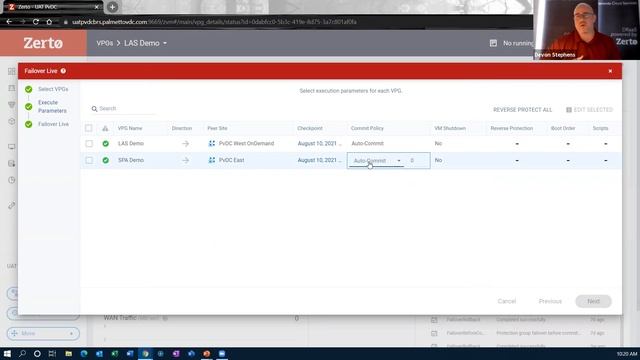The width and height of the screenshot is (640, 360).
Task: Tick the select-all checkbox in the table header
Action: coord(89,128)
